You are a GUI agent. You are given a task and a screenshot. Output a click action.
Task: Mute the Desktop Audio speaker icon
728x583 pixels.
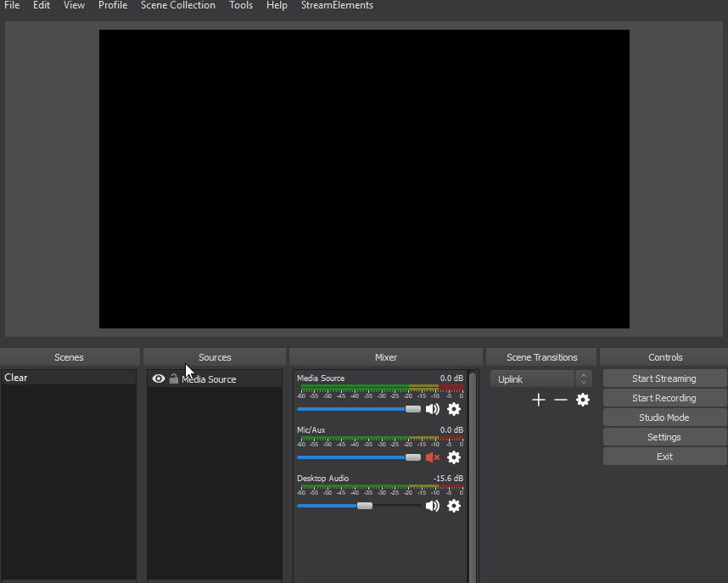(433, 506)
